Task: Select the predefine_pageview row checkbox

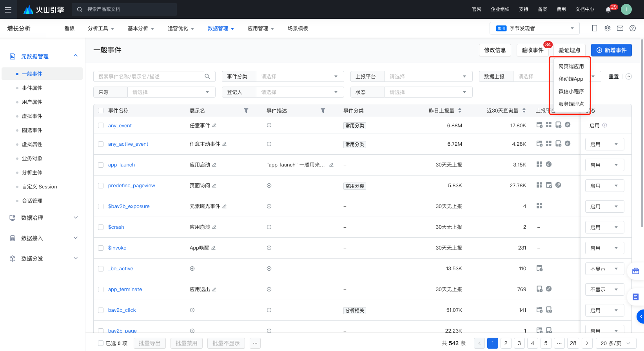Action: click(x=101, y=186)
